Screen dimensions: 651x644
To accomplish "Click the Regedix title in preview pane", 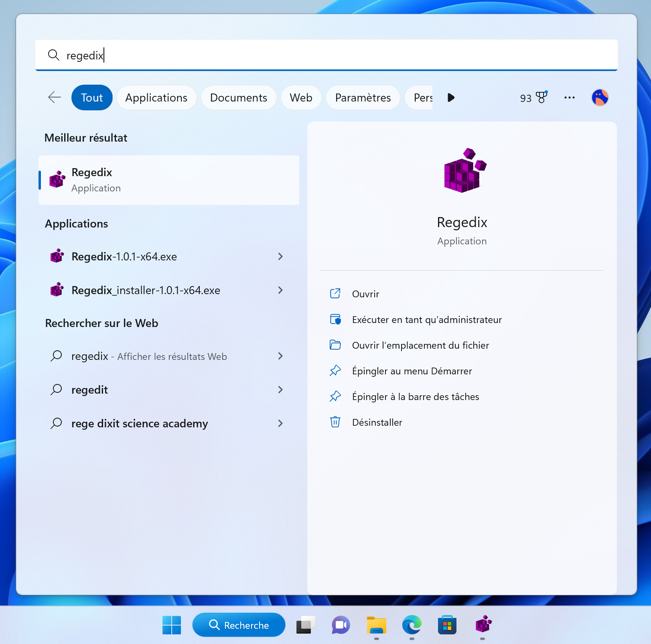I will pos(462,222).
